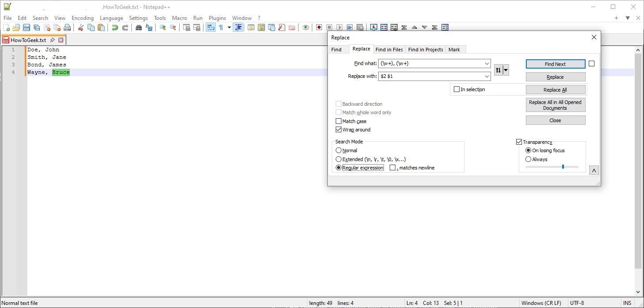Click the transparency slider handle
This screenshot has width=644, height=308.
(563, 167)
